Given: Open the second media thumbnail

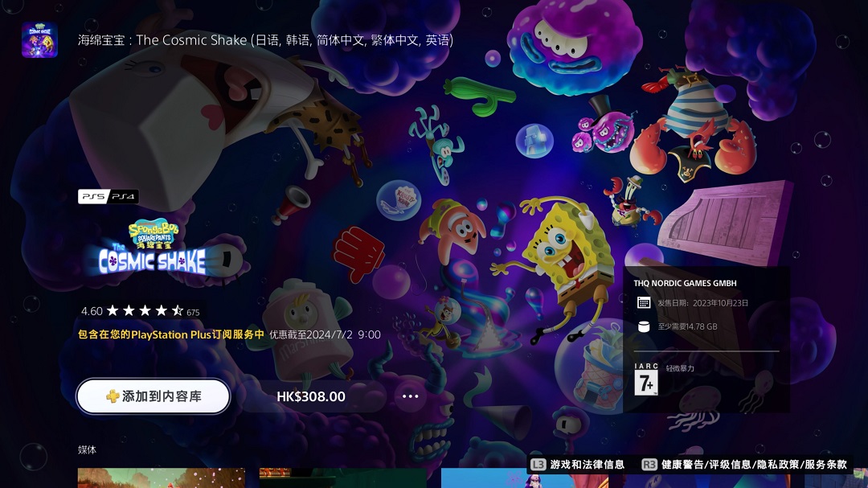Looking at the screenshot, I should (x=342, y=478).
